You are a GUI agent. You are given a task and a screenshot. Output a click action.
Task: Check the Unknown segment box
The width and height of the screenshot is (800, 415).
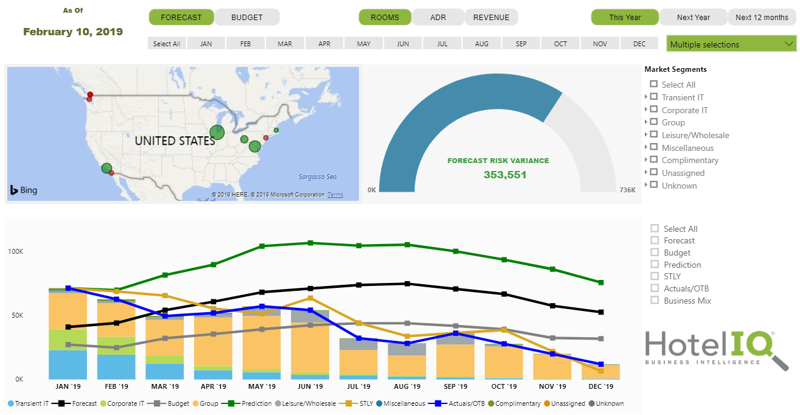(654, 185)
